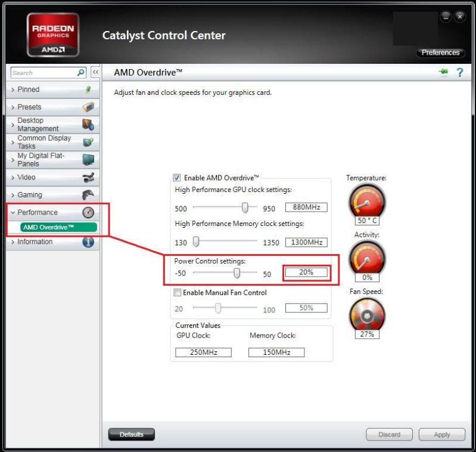Image resolution: width=476 pixels, height=452 pixels.
Task: Click the Temperature gauge dial
Action: click(367, 202)
